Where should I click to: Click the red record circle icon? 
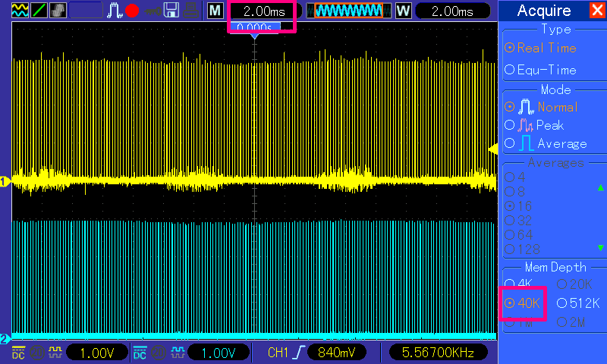coord(133,11)
